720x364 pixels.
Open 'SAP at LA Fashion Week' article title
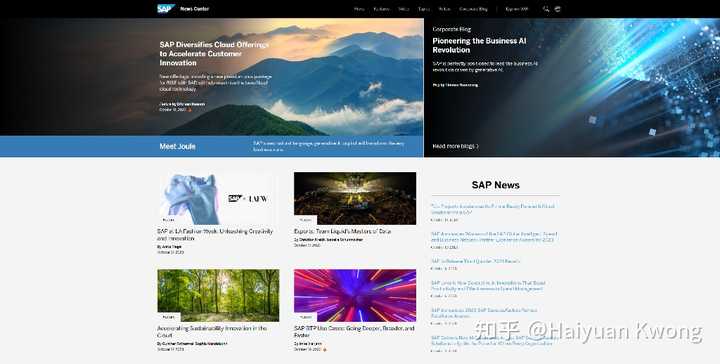tap(215, 235)
